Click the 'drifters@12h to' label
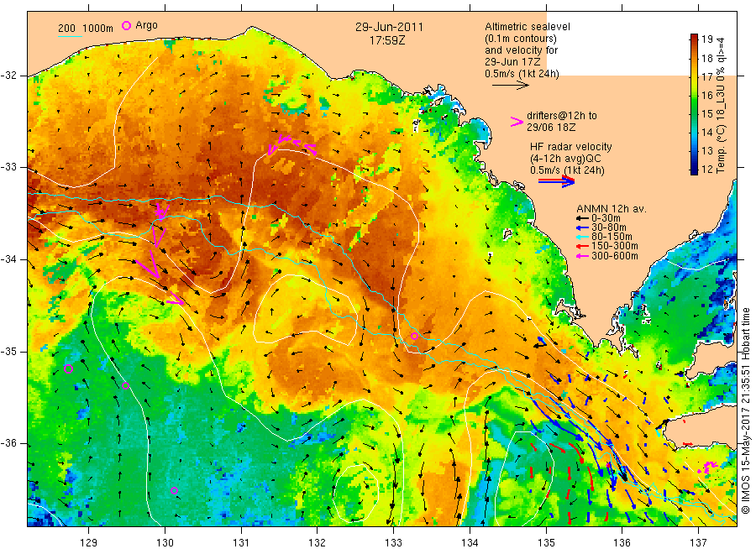The image size is (756, 554). (562, 116)
